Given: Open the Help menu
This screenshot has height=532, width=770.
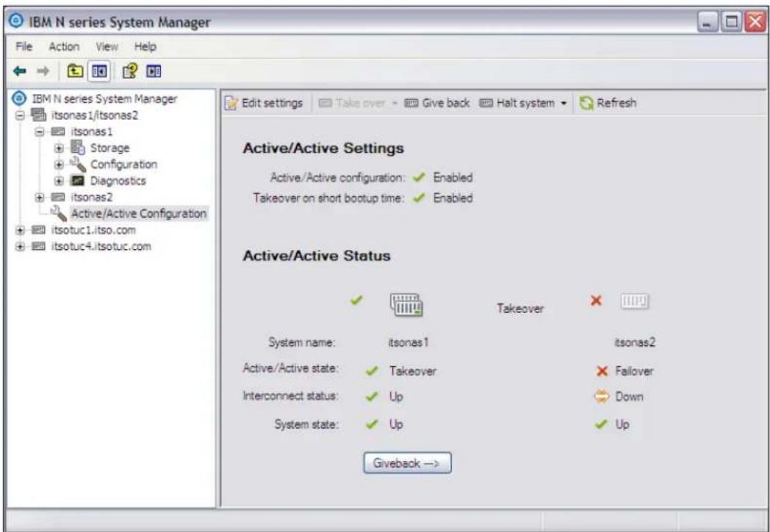Looking at the screenshot, I should pos(145,47).
